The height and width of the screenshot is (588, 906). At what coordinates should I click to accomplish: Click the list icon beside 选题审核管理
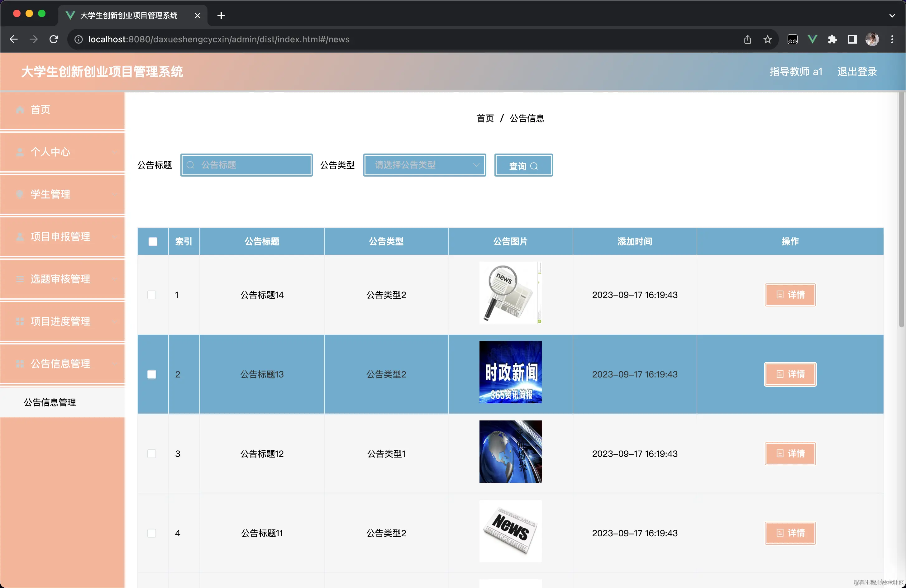point(20,279)
